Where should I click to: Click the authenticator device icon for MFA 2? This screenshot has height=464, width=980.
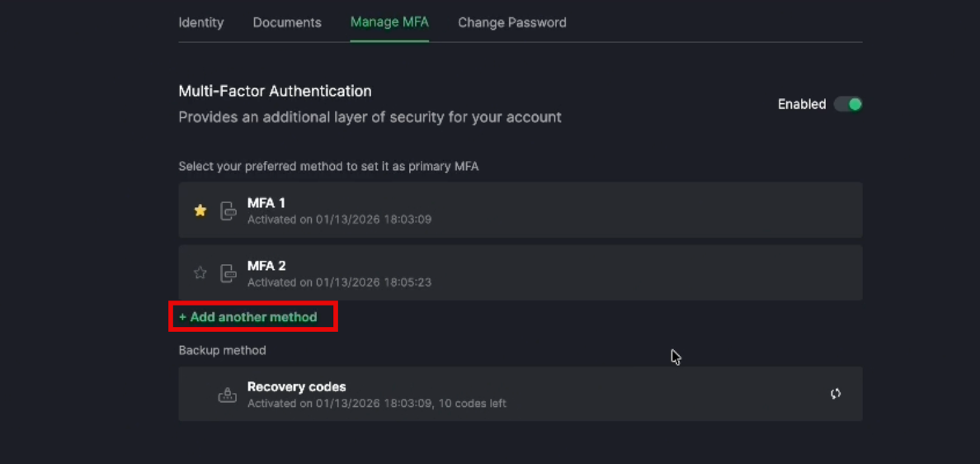click(229, 273)
